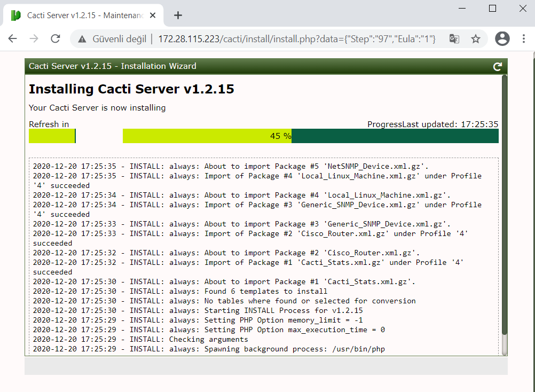The width and height of the screenshot is (535, 392).
Task: Click 'Your Cacti Server is now installing' text
Action: point(97,108)
